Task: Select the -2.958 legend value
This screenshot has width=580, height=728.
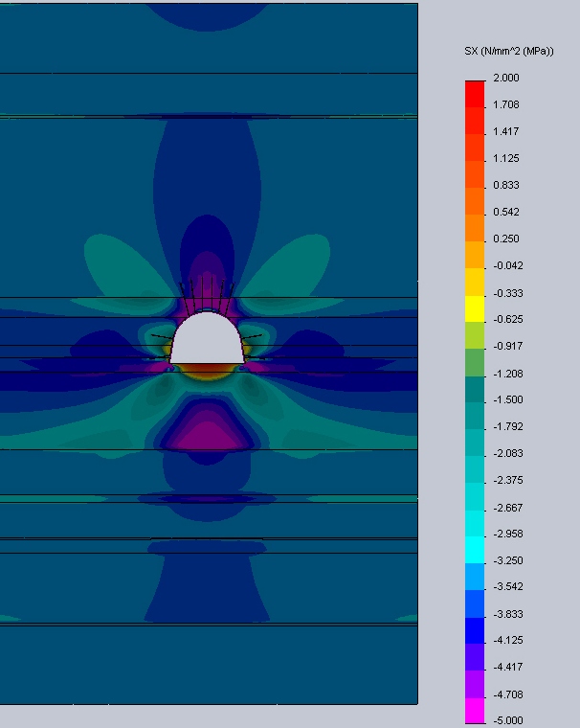Action: [508, 534]
